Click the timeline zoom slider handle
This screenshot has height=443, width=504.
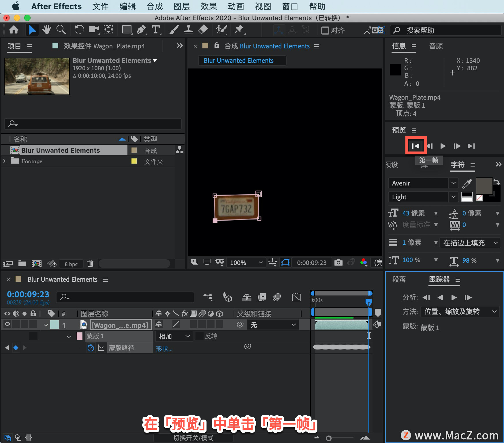point(328,438)
